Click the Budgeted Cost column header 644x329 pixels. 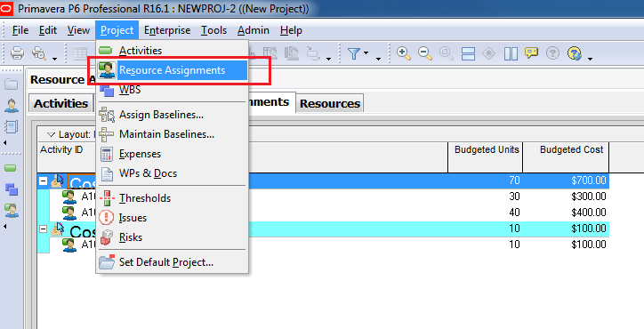pyautogui.click(x=566, y=157)
